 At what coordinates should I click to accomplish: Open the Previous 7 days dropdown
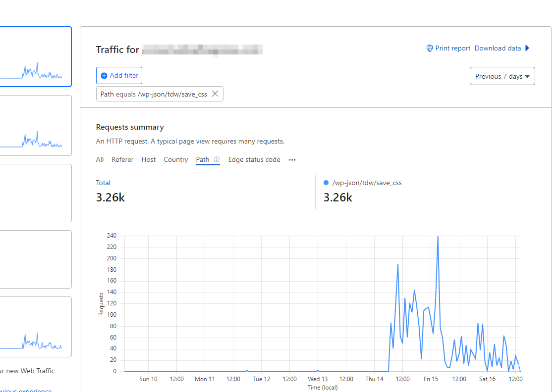[x=502, y=76]
